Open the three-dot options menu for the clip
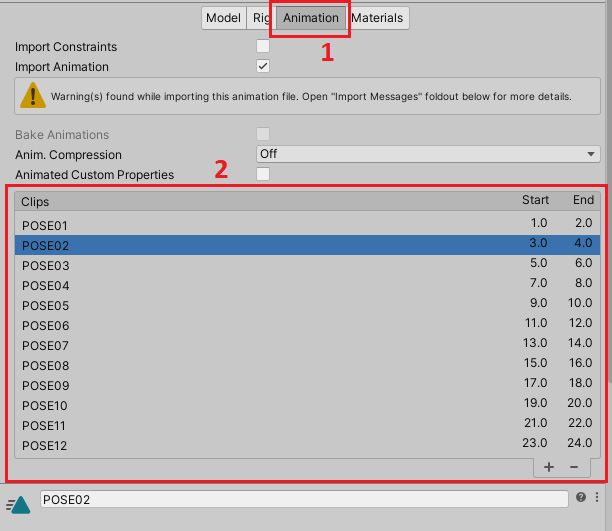 point(597,497)
